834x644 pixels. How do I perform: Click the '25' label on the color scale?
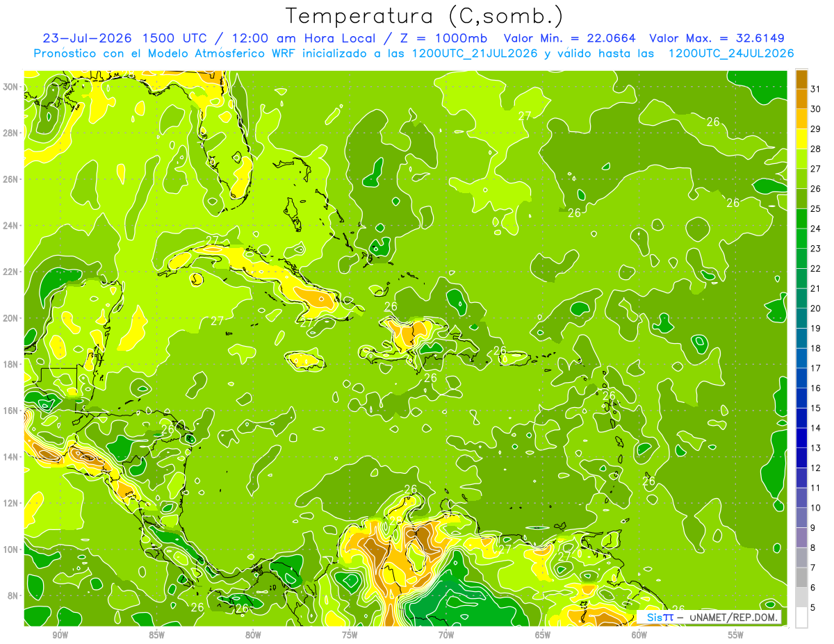pyautogui.click(x=816, y=209)
